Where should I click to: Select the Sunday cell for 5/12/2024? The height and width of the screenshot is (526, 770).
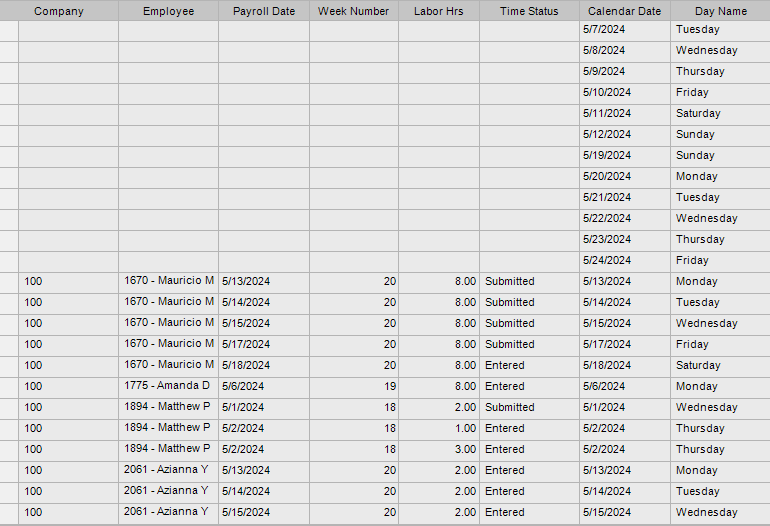click(x=720, y=135)
